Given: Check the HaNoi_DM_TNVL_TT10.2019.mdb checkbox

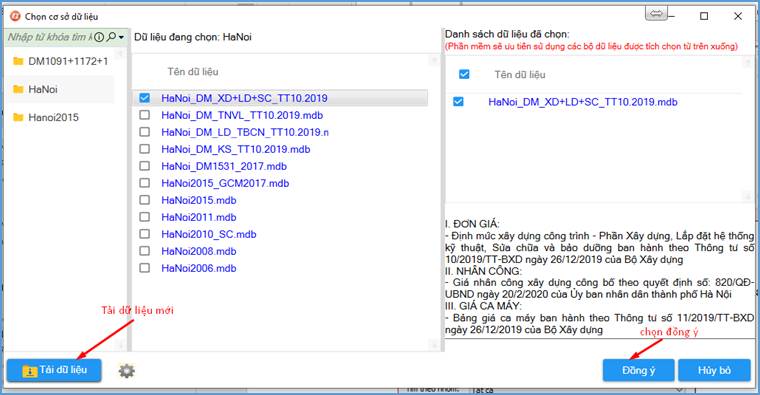Looking at the screenshot, I should point(144,115).
